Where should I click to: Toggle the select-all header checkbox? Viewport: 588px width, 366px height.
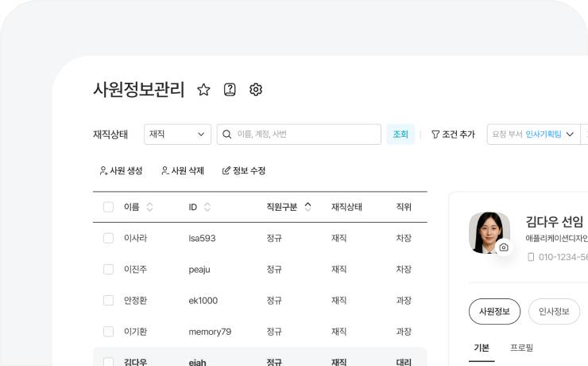click(108, 207)
